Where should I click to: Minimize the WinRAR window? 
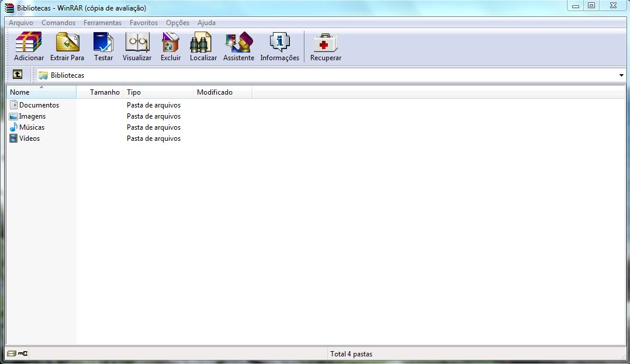coord(575,6)
